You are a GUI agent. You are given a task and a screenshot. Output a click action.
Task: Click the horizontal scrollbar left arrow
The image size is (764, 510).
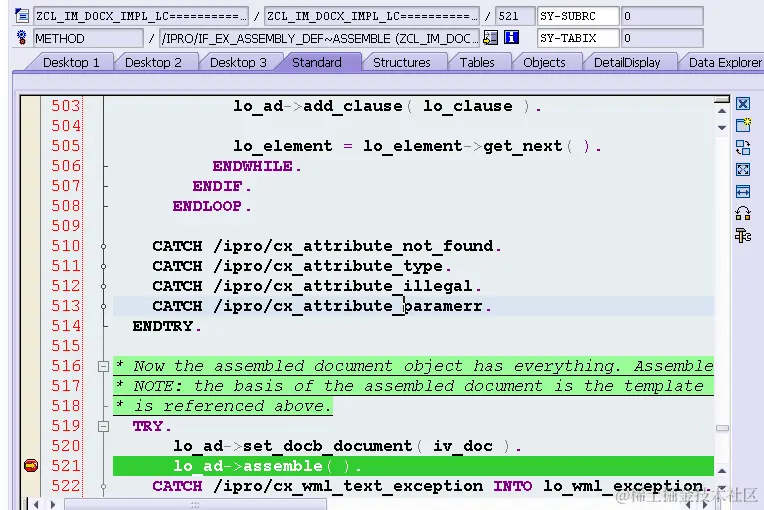coord(37,505)
